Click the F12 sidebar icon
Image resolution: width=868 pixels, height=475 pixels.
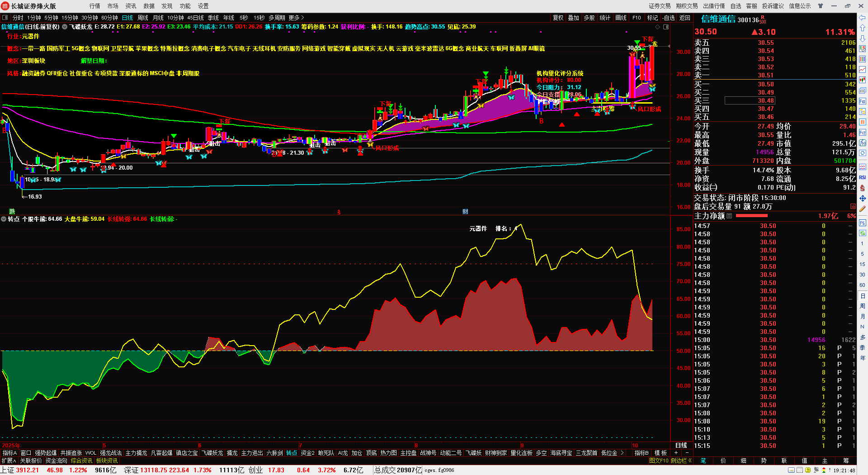point(863,133)
